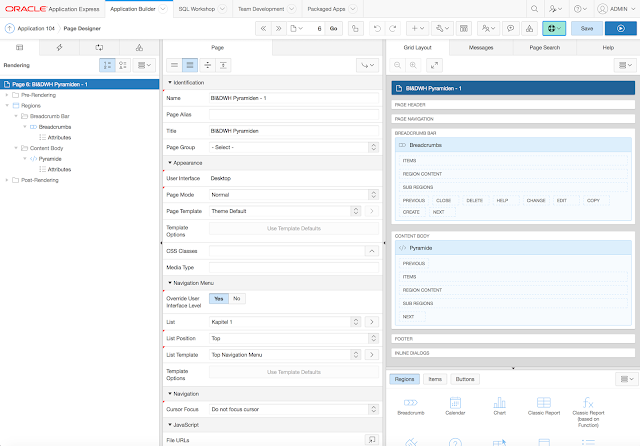Open the Go to Group dropdown
Viewport: 640px width, 446px height.
click(x=367, y=65)
